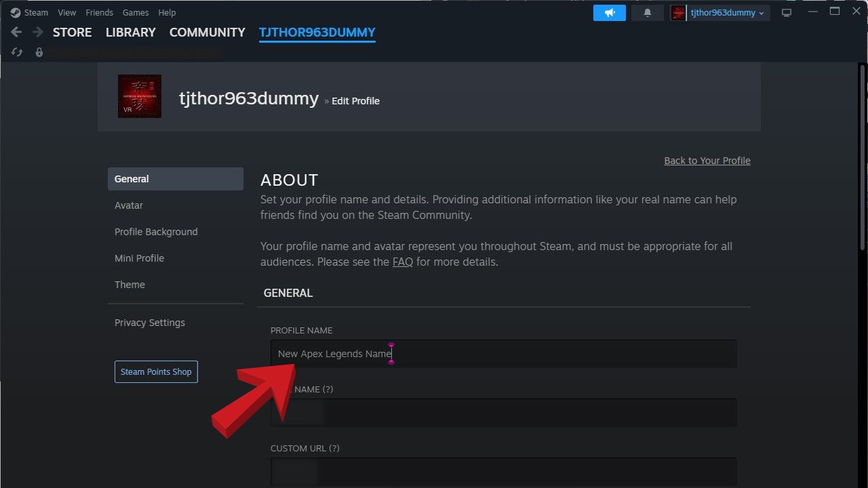
Task: Click the forward navigation arrow
Action: pos(38,33)
